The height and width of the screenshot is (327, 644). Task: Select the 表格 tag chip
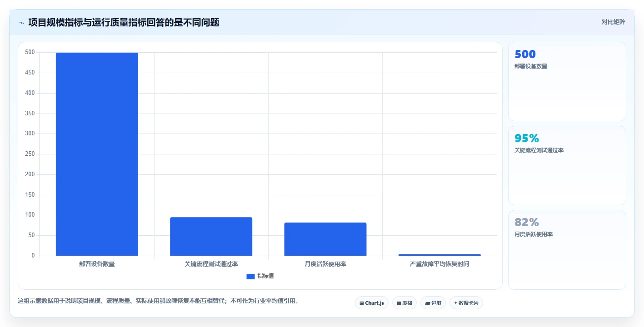(404, 303)
